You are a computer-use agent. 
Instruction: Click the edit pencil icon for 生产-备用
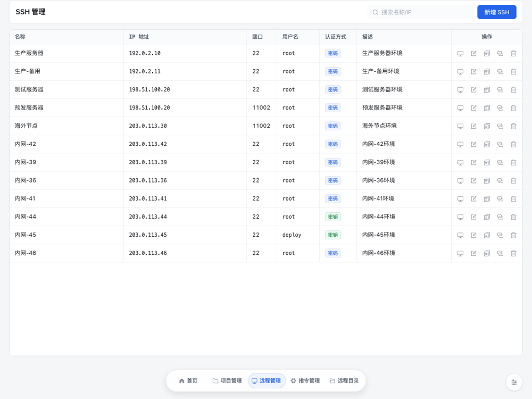[473, 72]
